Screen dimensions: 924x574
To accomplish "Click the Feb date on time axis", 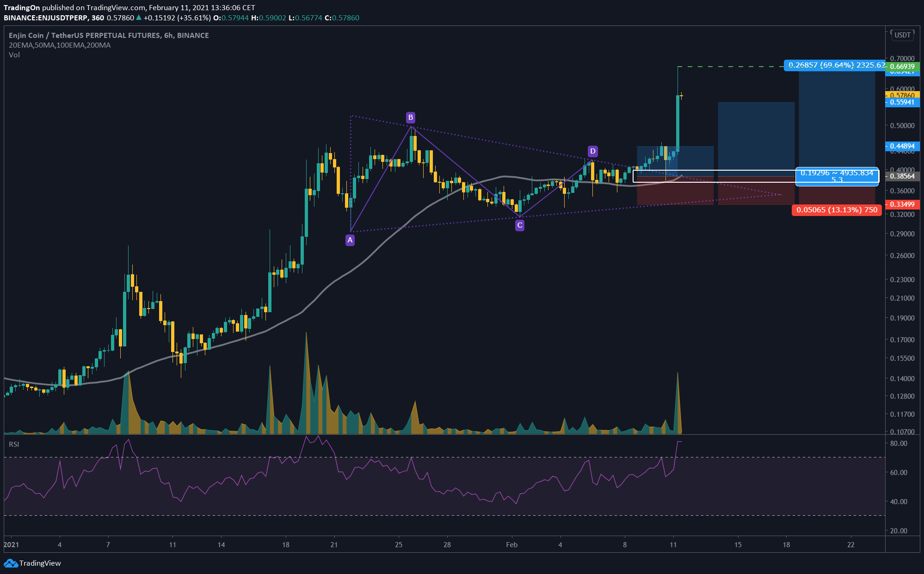I will click(x=511, y=545).
